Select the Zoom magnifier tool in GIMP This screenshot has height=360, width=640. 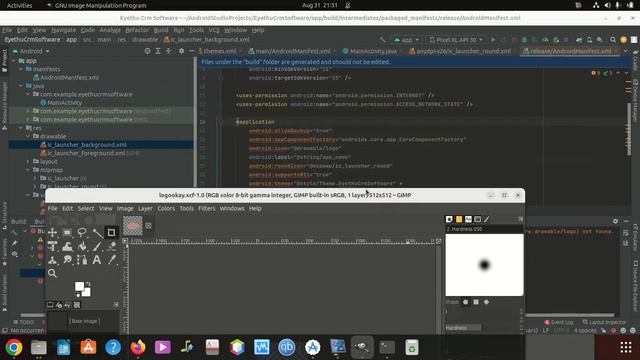(x=53, y=273)
